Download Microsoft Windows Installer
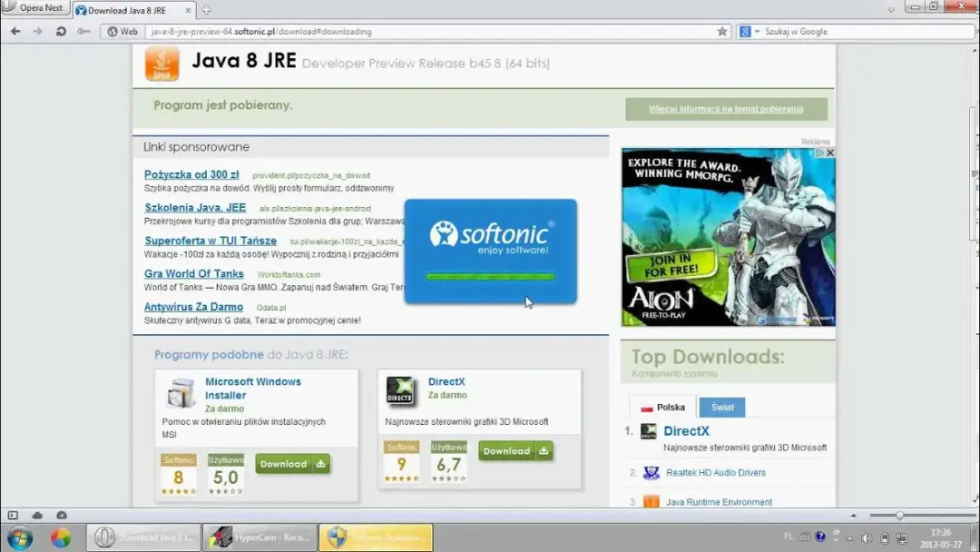This screenshot has height=552, width=980. (292, 464)
